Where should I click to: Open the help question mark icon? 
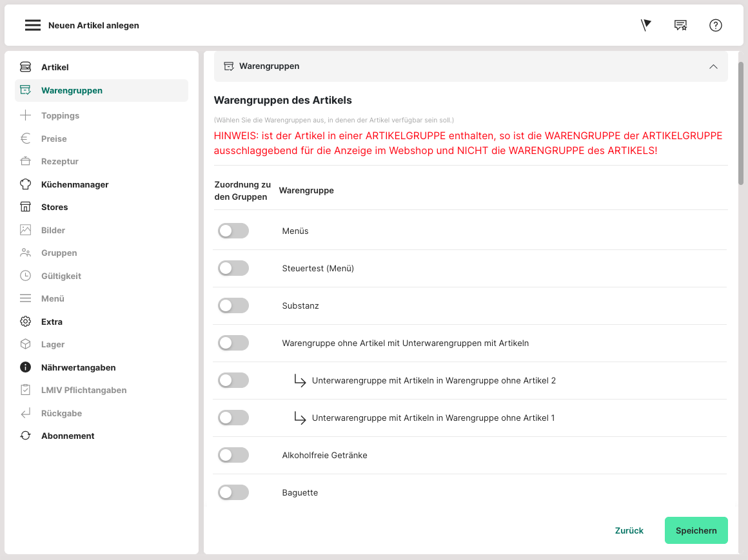point(715,25)
